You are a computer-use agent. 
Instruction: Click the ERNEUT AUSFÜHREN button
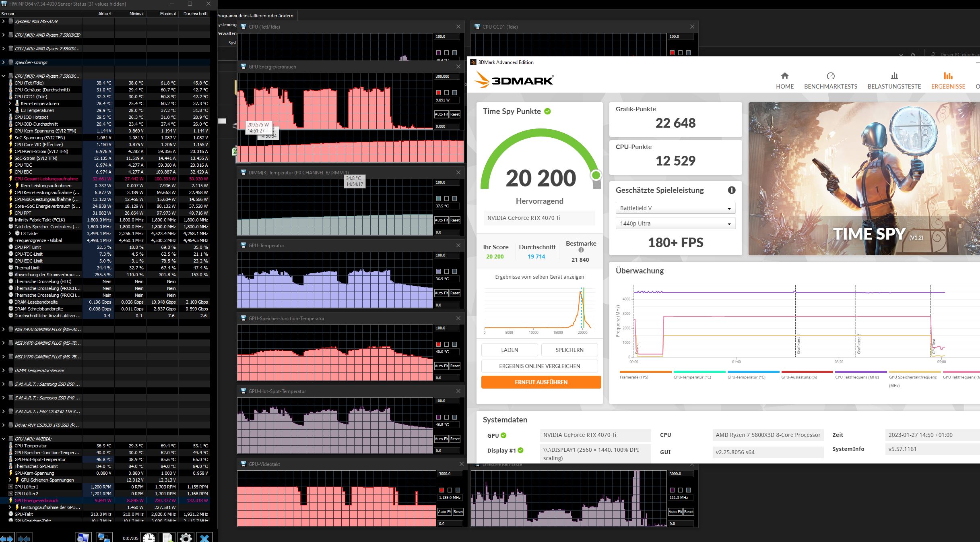pos(541,382)
